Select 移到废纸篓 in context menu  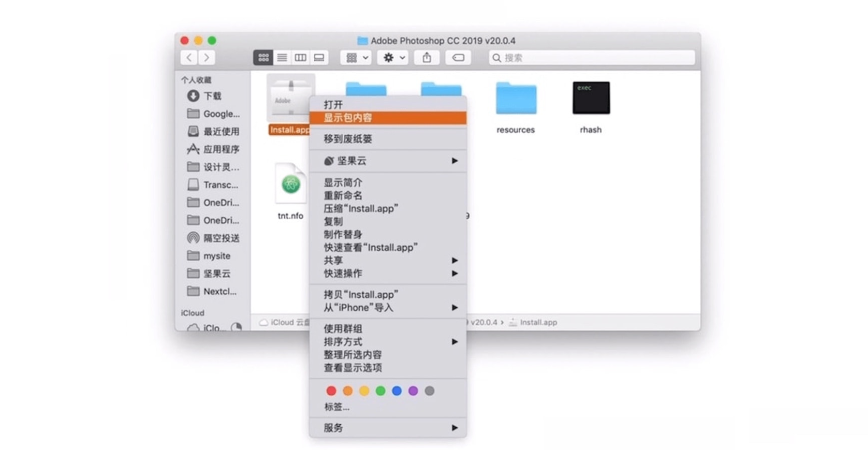point(348,139)
